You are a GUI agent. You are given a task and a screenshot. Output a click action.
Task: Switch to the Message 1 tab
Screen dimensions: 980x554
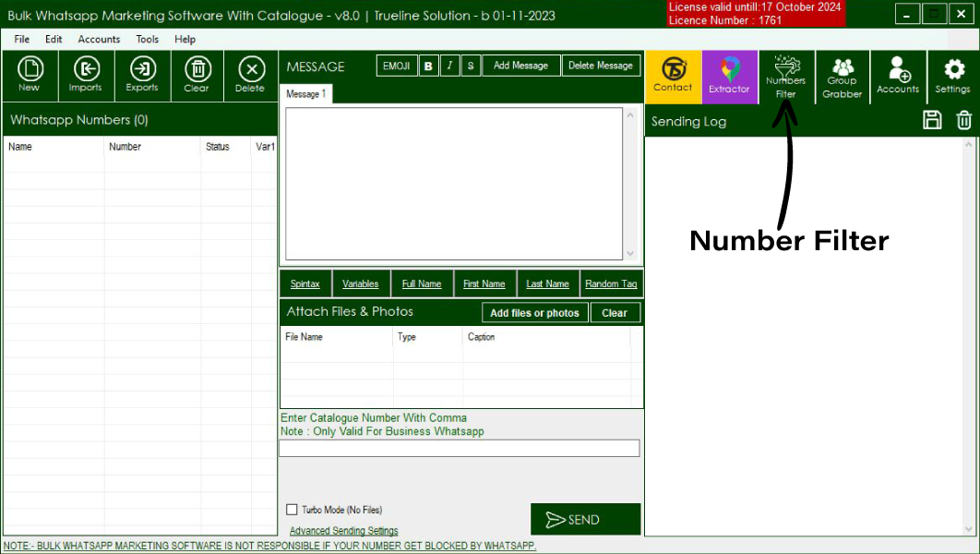tap(305, 94)
